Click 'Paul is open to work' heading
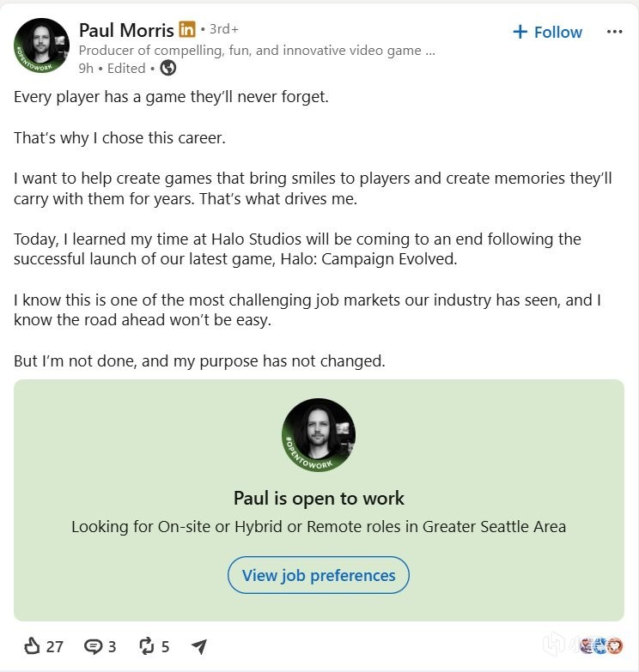639x672 pixels. [319, 498]
